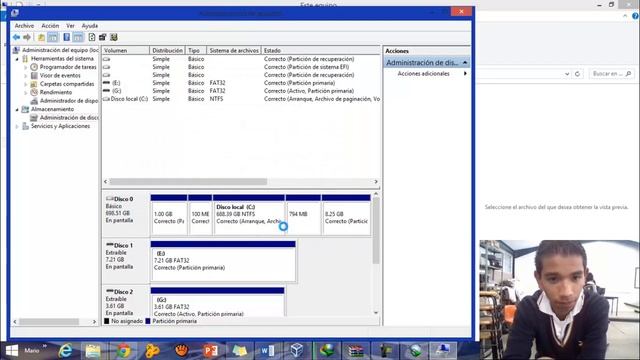This screenshot has height=360, width=640.
Task: Select Rendimiento in tree
Action: [56, 92]
